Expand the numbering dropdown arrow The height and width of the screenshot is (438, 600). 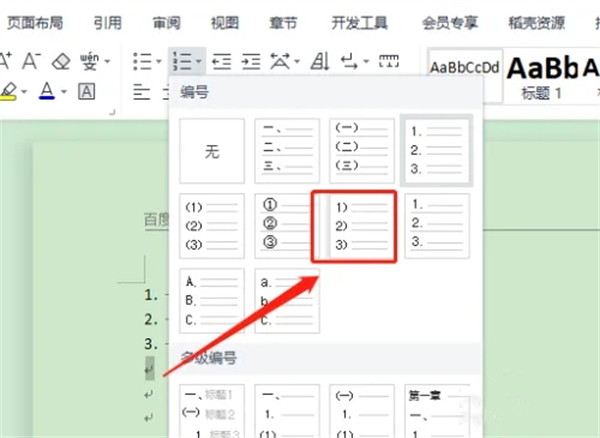[199, 61]
